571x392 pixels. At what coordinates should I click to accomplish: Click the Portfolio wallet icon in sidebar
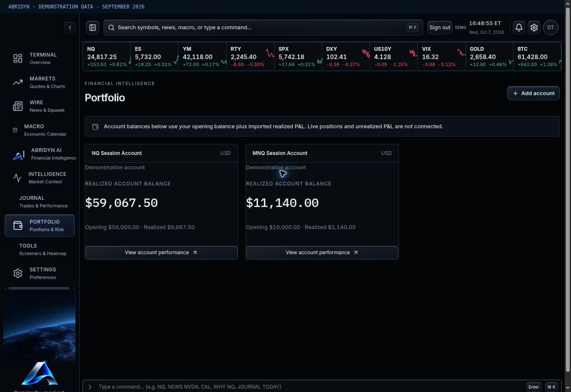[18, 226]
